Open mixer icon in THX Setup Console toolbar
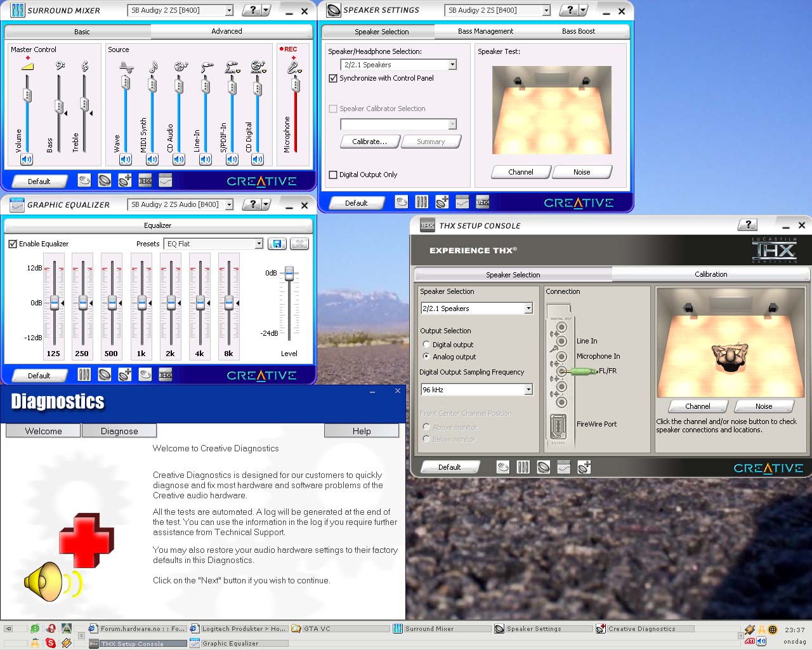The width and height of the screenshot is (812, 650). (x=523, y=467)
